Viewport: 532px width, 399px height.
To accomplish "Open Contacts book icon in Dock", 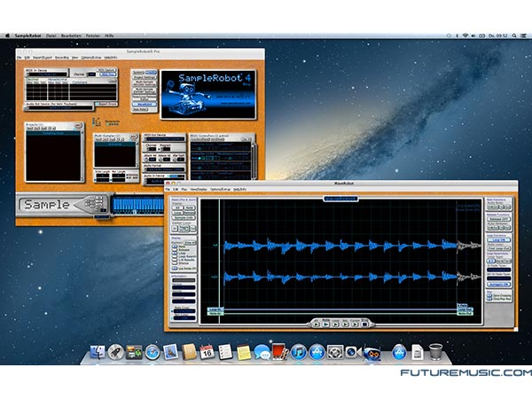I will (189, 351).
